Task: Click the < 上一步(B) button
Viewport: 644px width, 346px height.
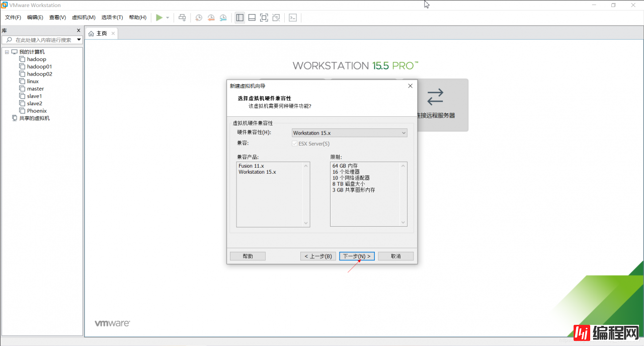Action: pos(318,256)
